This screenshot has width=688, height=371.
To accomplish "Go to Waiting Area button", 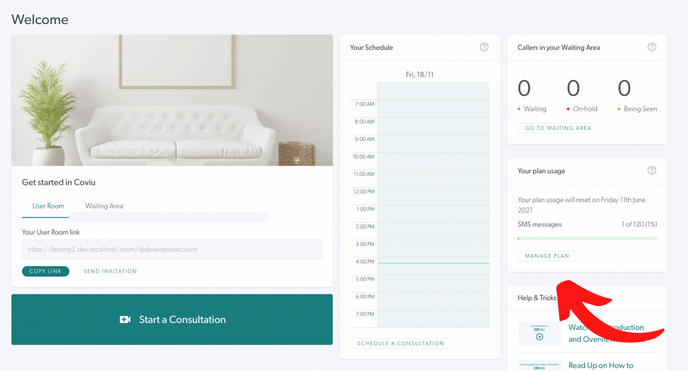I will tap(558, 128).
